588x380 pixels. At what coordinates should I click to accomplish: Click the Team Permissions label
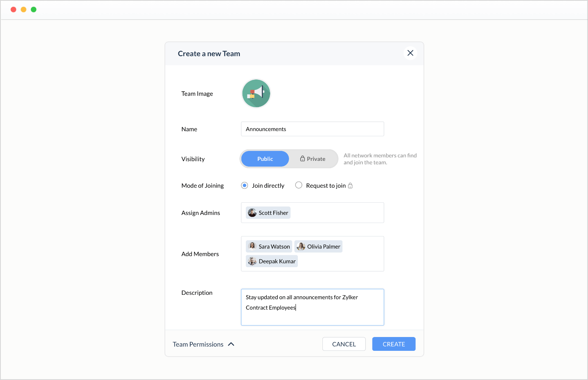[x=198, y=344]
